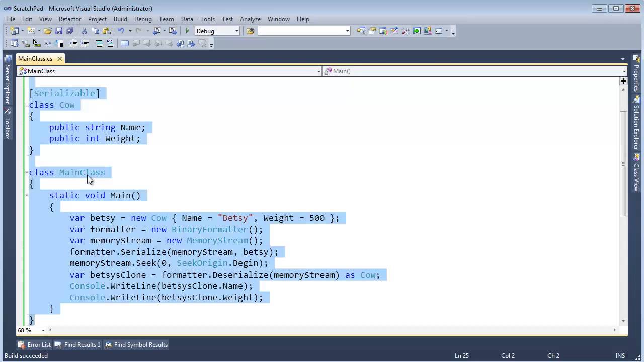The height and width of the screenshot is (362, 644).
Task: Cut selection using the scissors icon
Action: [84, 31]
